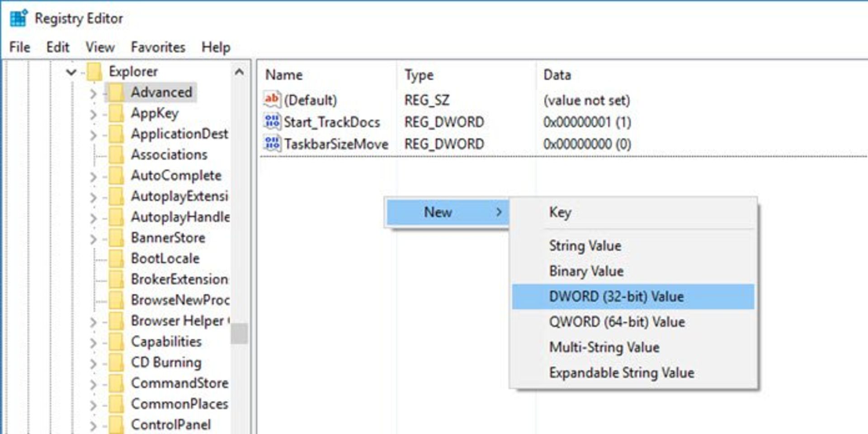Click the AutoplayHandle folder icon
Viewport: 868px width, 434px height.
tap(116, 217)
